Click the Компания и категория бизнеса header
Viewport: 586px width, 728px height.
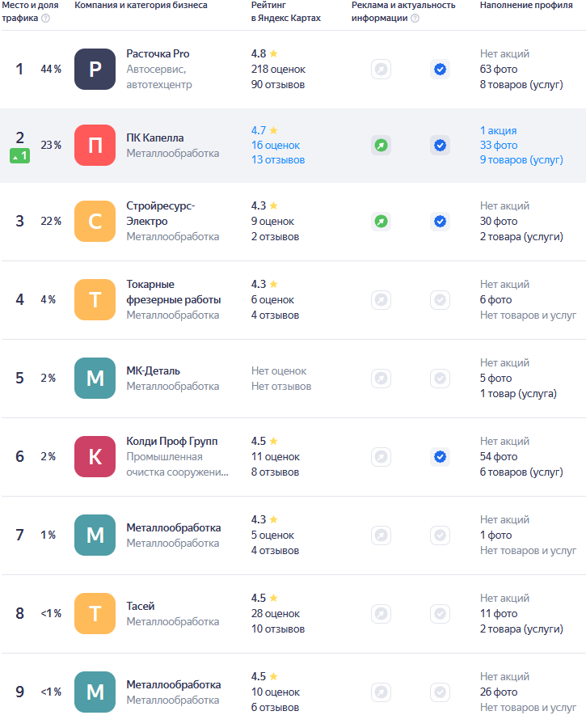tap(141, 5)
